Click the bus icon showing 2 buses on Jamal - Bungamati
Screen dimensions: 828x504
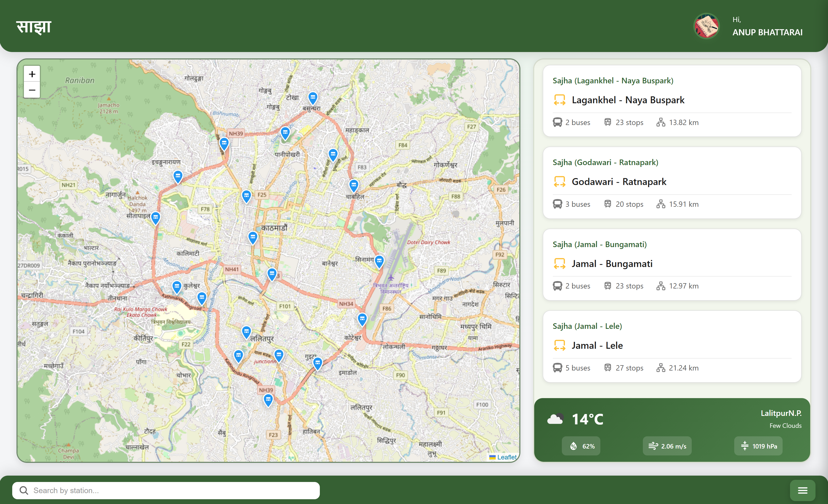(558, 286)
